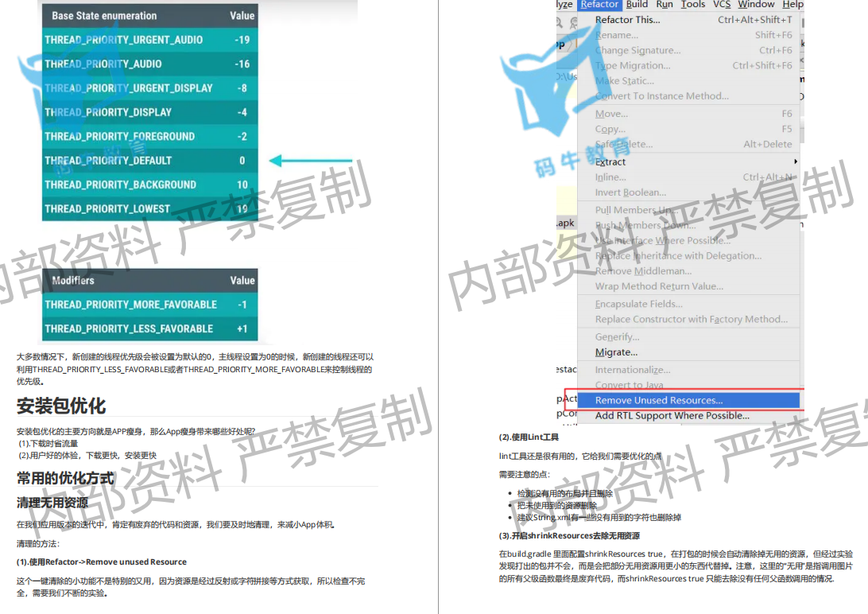Screen dimensions: 868x614
Task: Select Replace Constructor with Factory Method... entry
Action: (x=688, y=319)
